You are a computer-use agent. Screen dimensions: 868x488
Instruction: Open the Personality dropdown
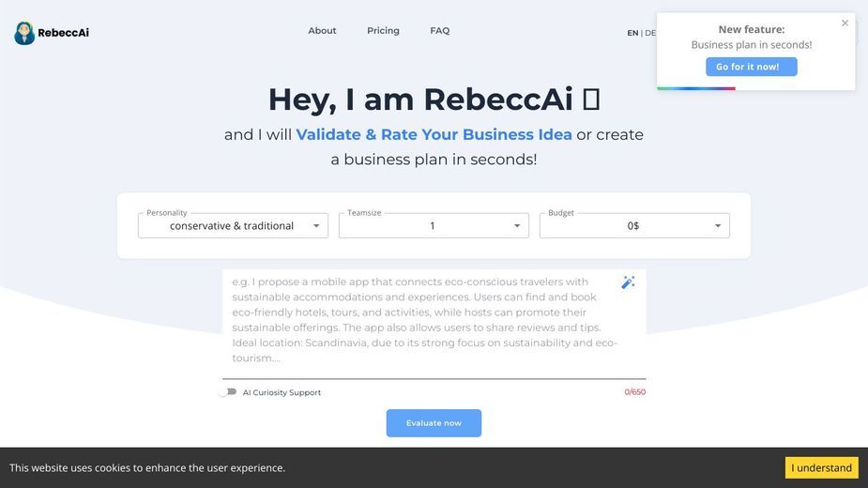(x=233, y=225)
